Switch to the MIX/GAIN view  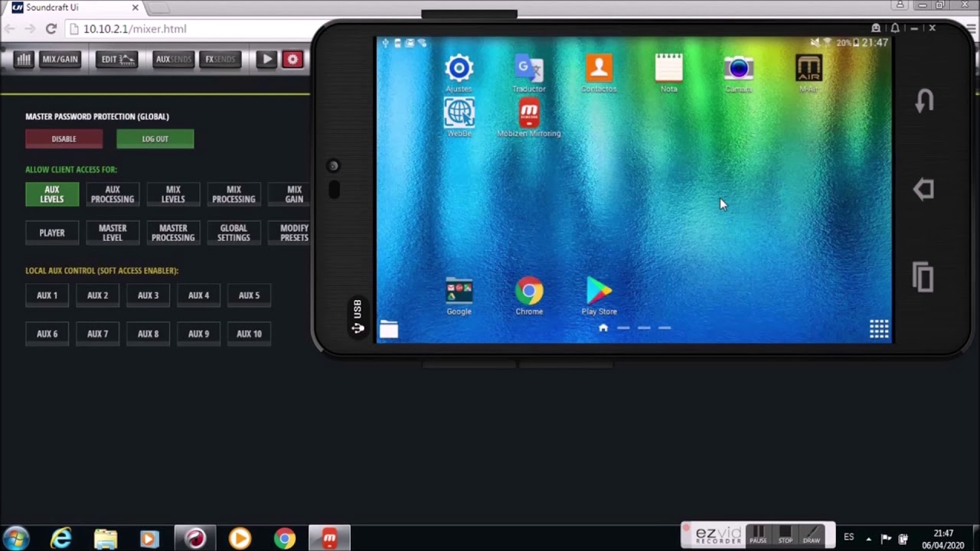[60, 59]
